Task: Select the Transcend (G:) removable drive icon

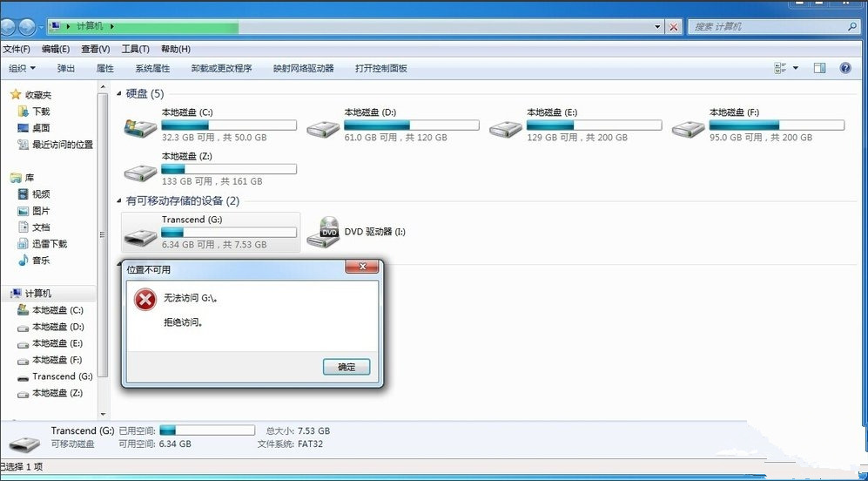Action: click(x=140, y=236)
